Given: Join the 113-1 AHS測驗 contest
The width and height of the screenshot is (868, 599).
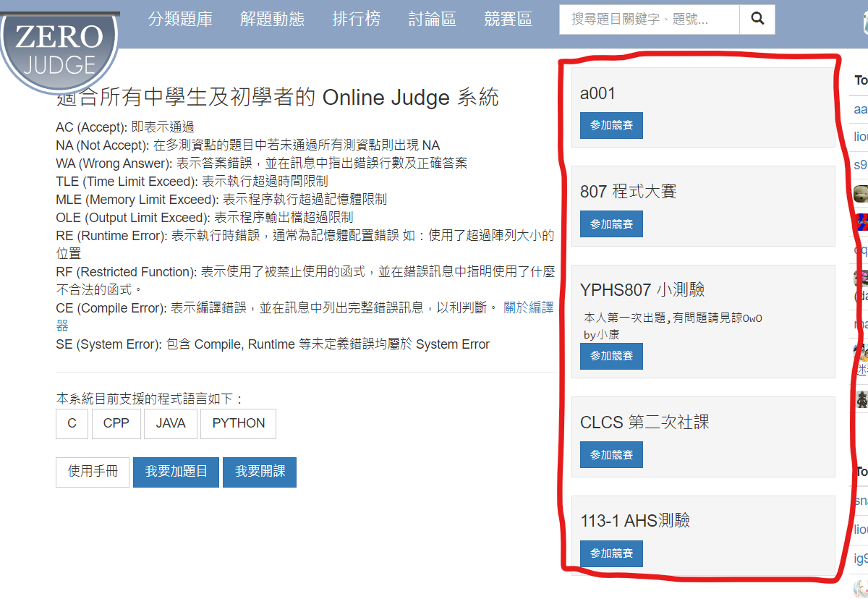Looking at the screenshot, I should (x=611, y=553).
